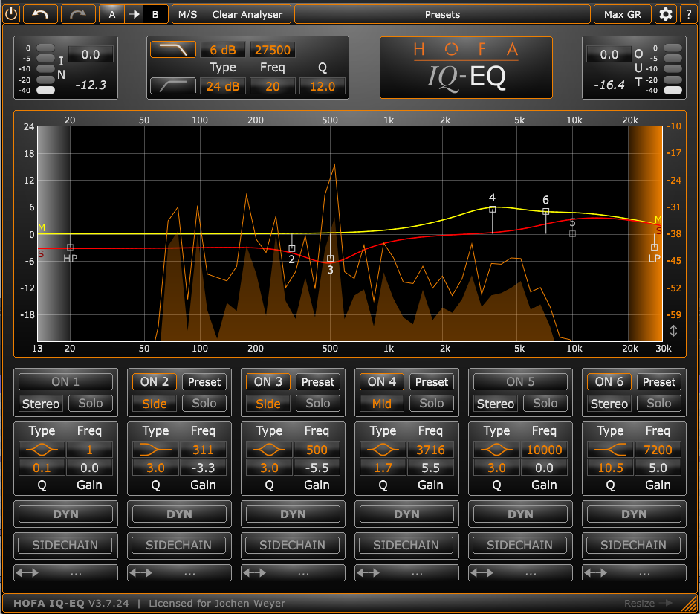The image size is (700, 614).
Task: Change band 4 Mid channel mode
Action: point(382,403)
